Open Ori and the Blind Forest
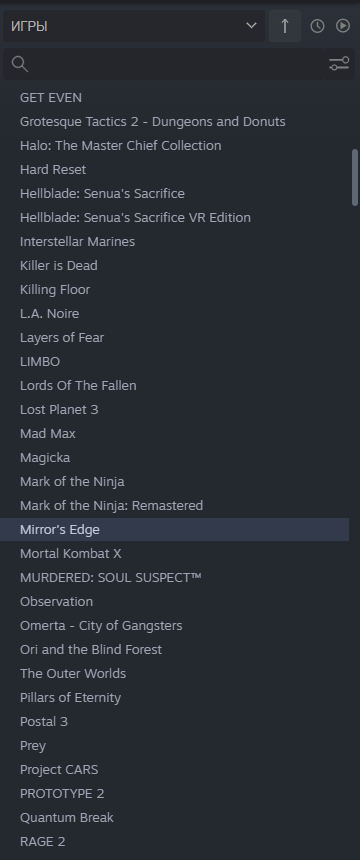The width and height of the screenshot is (360, 860). pyautogui.click(x=175, y=649)
